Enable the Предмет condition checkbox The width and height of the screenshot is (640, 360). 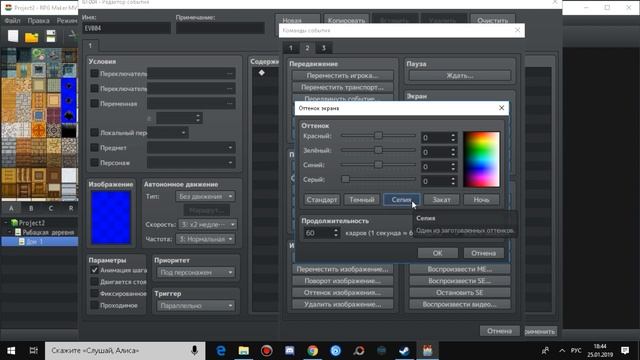coord(94,147)
